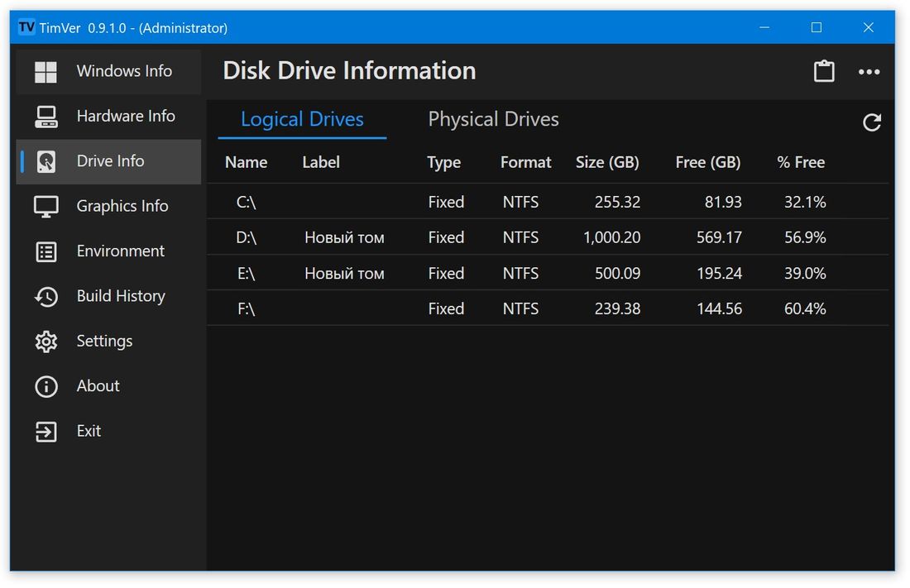Switch to the Physical Drives tab

pyautogui.click(x=493, y=120)
